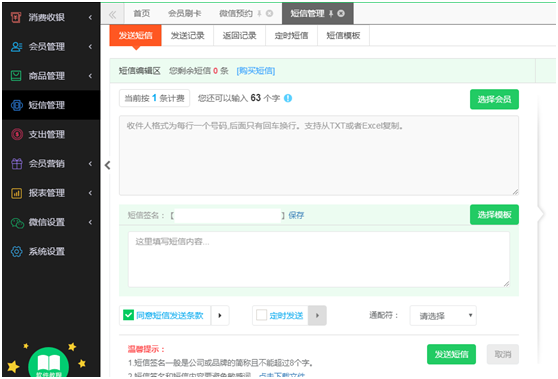Open the 通配符 请选择 dropdown
This screenshot has height=379, width=558.
point(443,315)
